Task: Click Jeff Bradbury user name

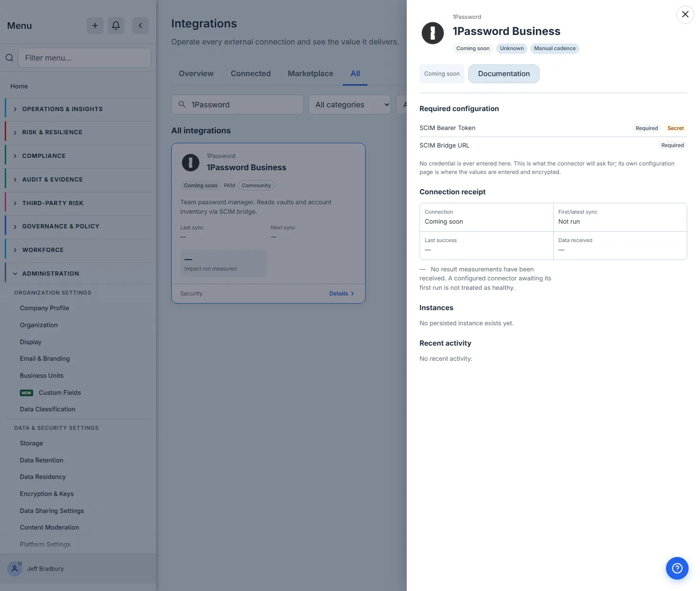Action: click(45, 569)
